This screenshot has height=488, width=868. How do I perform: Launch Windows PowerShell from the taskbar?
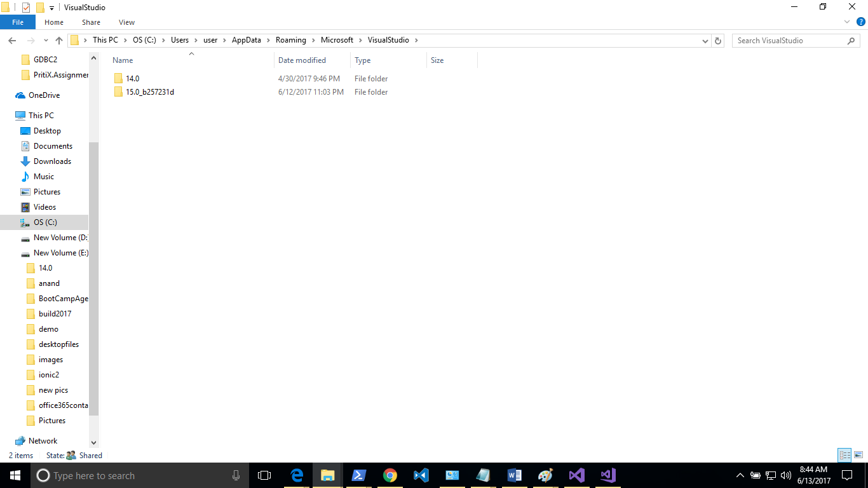click(358, 475)
